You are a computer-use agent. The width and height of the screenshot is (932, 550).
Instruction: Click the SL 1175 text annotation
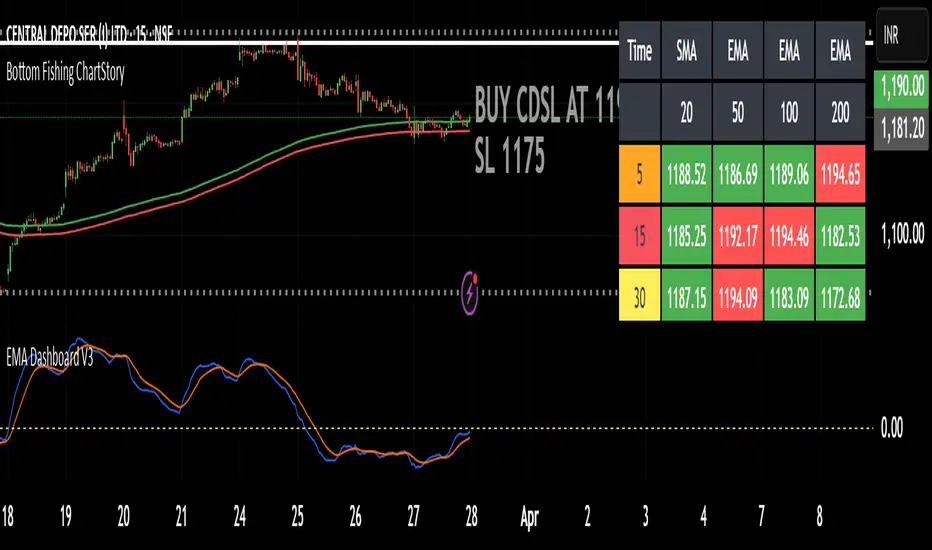tap(510, 156)
